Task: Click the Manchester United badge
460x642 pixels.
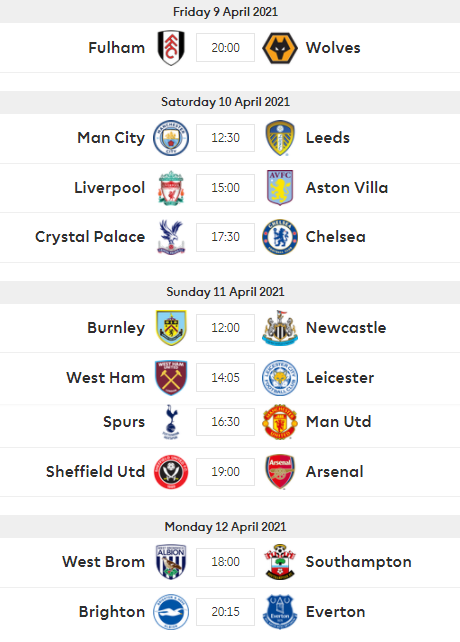Action: click(x=280, y=422)
